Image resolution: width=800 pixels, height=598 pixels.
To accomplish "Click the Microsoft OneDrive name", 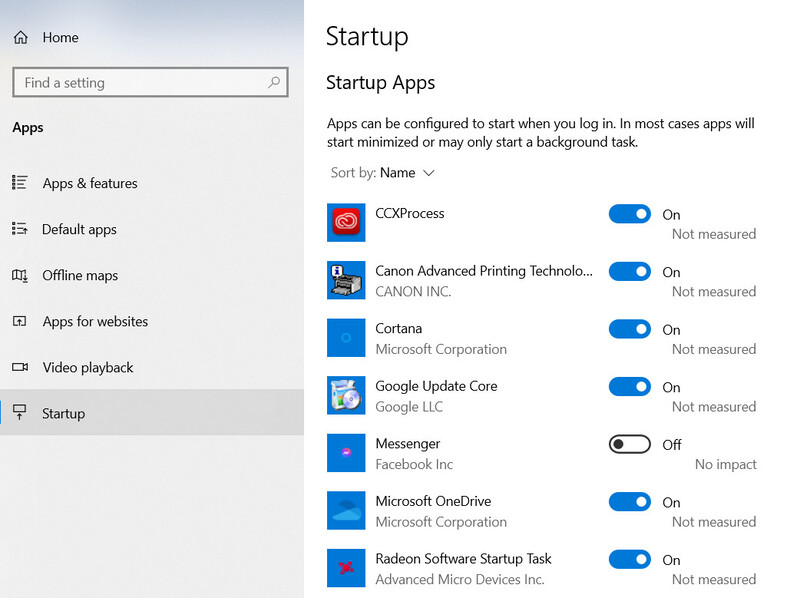I will click(x=433, y=501).
